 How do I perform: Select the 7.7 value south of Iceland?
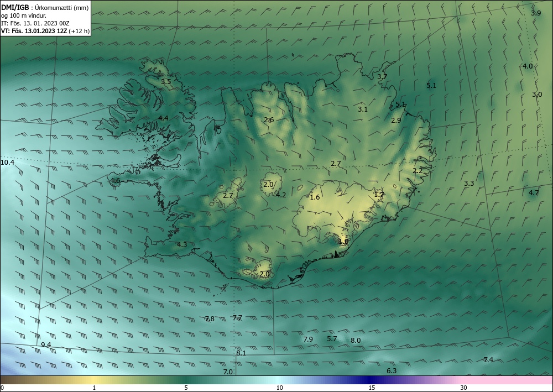coord(238,318)
